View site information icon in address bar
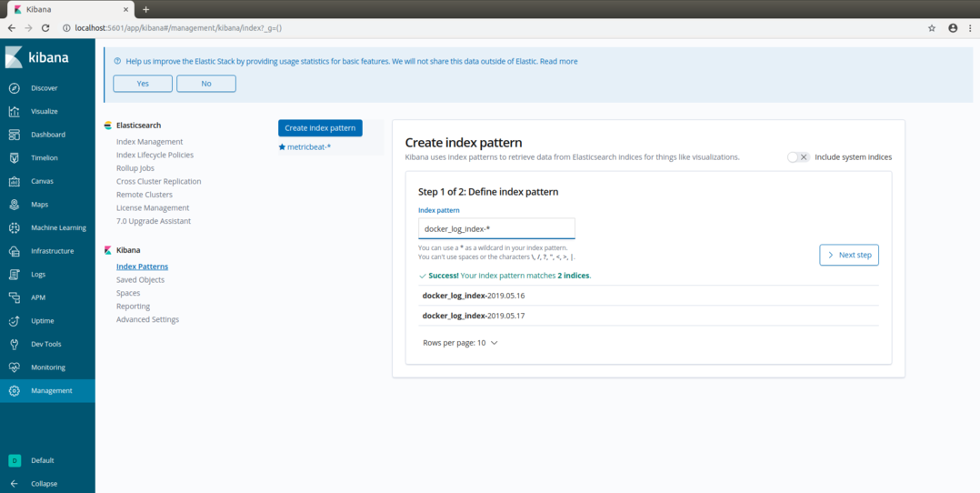 tap(66, 28)
